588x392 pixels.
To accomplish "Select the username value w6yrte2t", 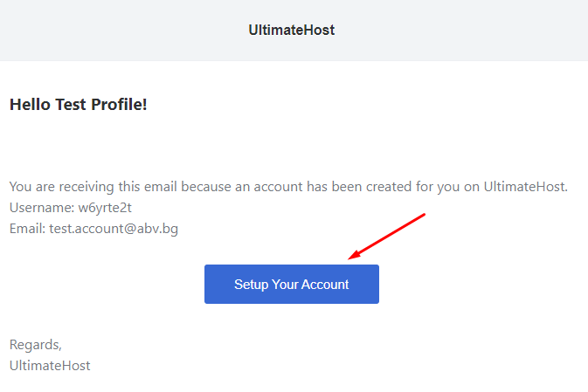I will (x=105, y=208).
